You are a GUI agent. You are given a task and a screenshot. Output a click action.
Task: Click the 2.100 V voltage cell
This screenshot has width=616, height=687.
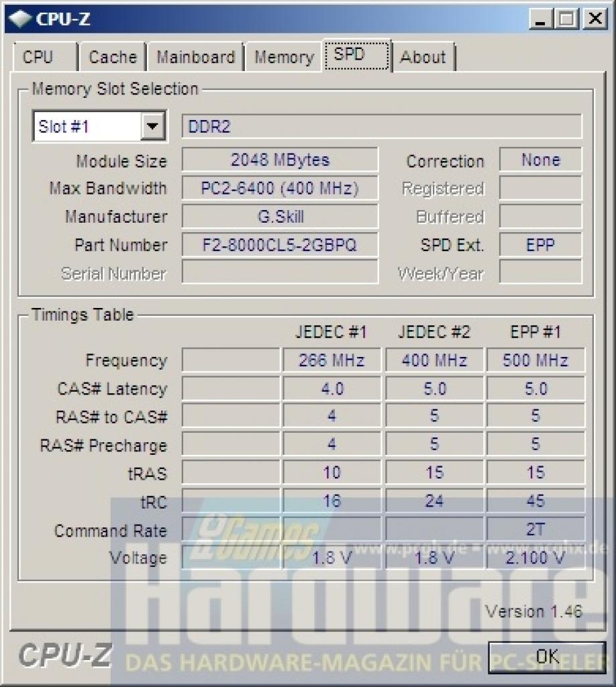pos(536,558)
